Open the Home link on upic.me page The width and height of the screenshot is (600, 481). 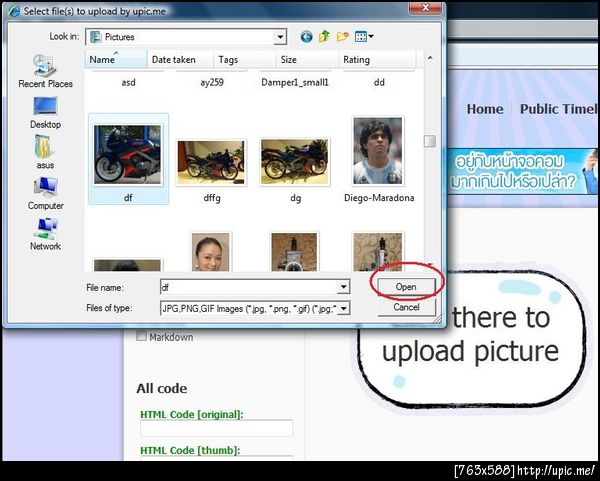tap(485, 109)
